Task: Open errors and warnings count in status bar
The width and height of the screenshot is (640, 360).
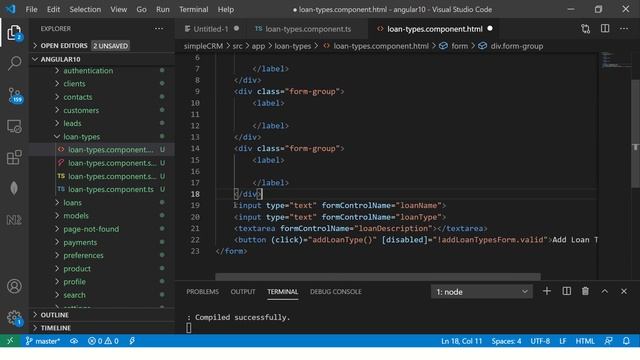Action: click(103, 341)
